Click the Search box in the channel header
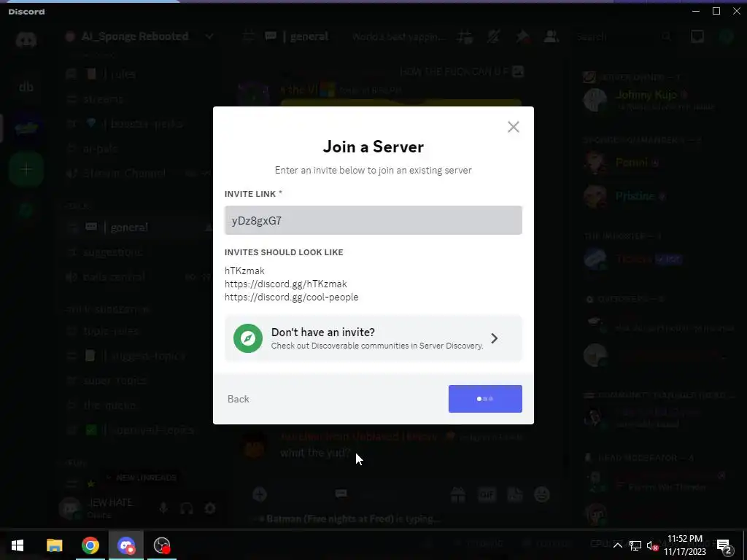The image size is (747, 560). (623, 36)
